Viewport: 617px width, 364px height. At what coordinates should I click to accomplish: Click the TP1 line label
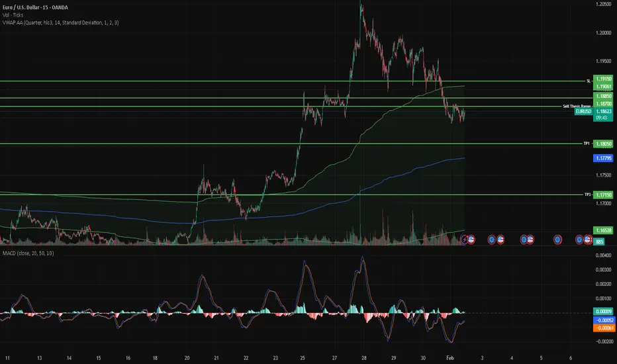click(x=587, y=144)
